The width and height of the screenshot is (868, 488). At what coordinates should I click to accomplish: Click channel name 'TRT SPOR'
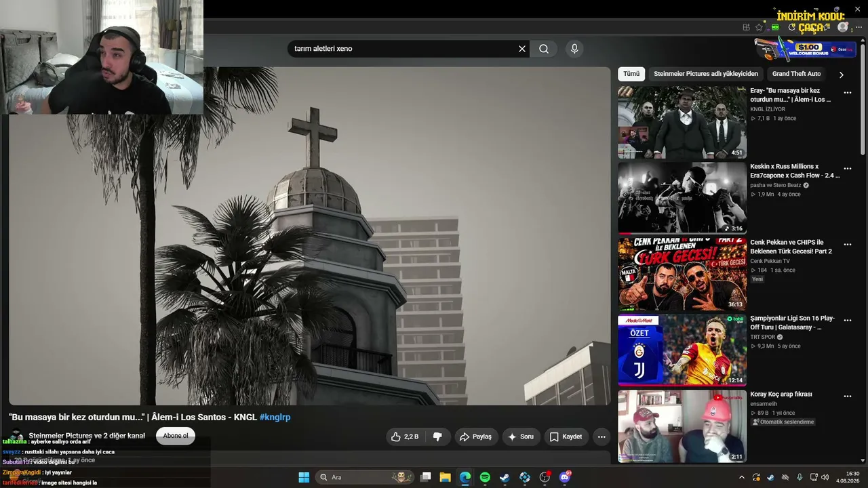coord(763,337)
